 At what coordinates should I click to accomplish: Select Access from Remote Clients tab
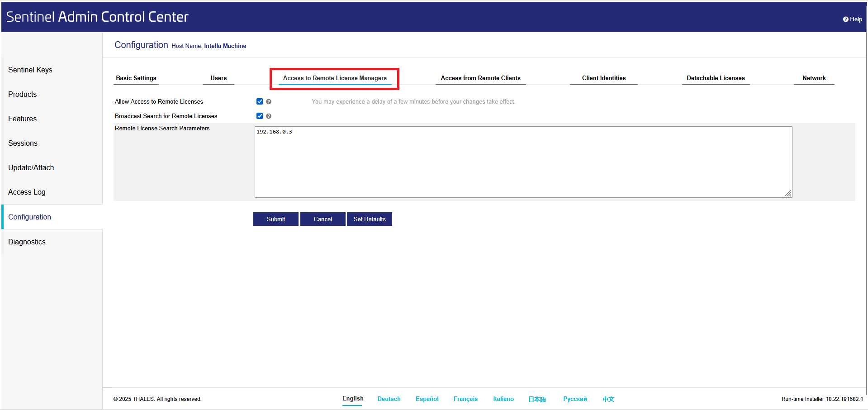[x=480, y=78]
